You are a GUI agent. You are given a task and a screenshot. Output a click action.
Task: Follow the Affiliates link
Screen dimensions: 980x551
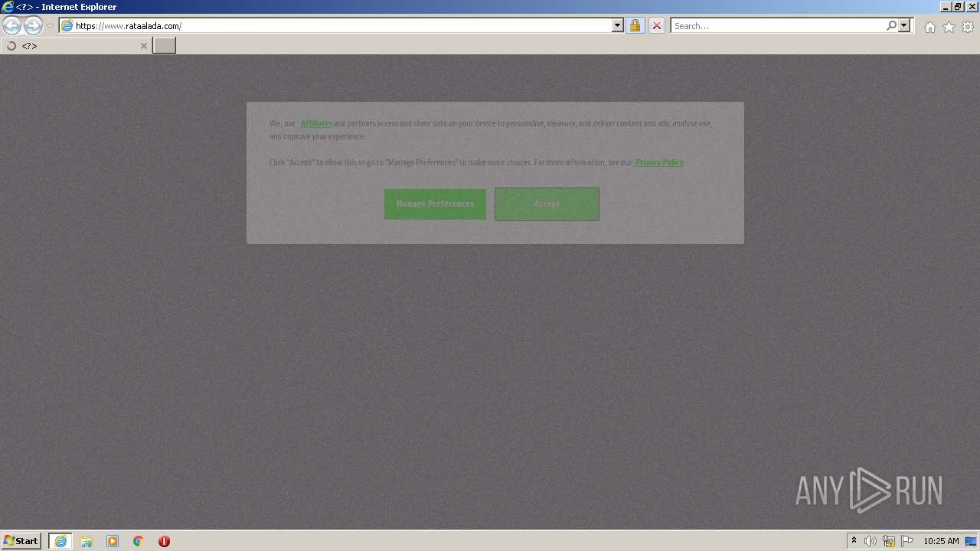click(316, 123)
